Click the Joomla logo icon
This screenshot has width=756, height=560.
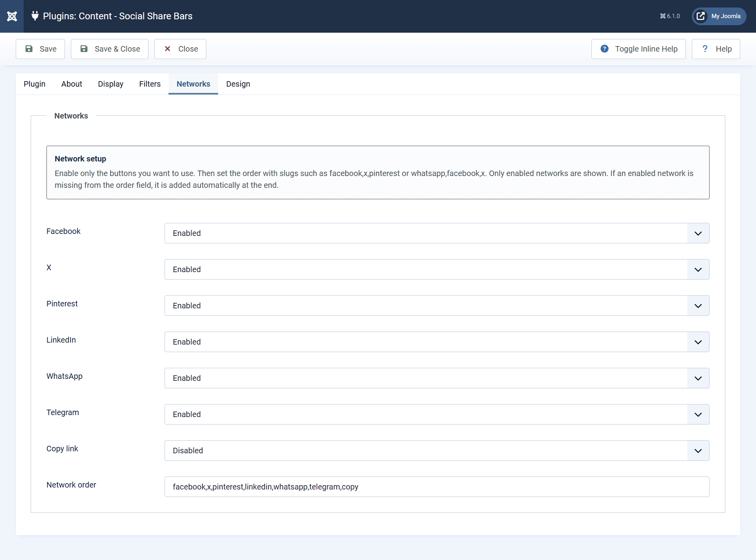[x=12, y=16]
